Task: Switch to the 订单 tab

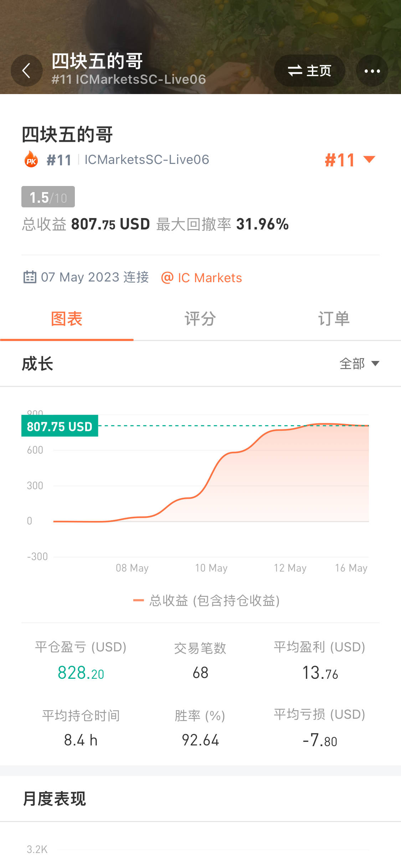Action: pos(334,319)
